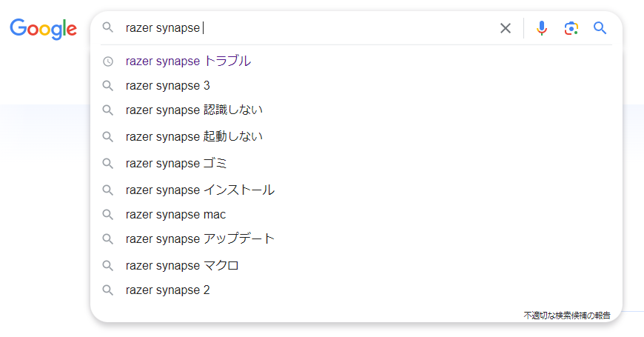The image size is (644, 337).
Task: Click the clock history icon beside トラブル suggestion
Action: 108,61
